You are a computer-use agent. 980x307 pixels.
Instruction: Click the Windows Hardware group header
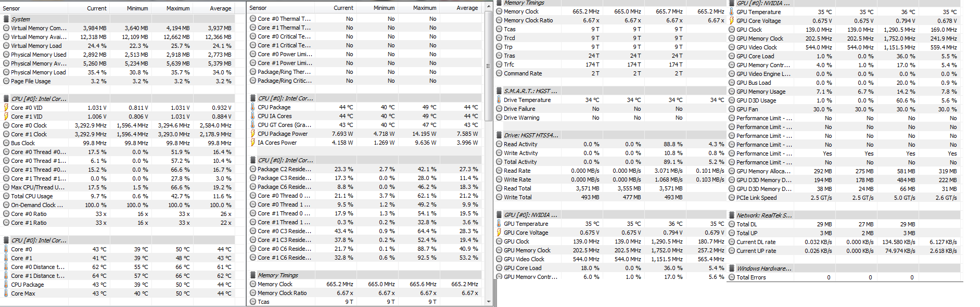point(764,268)
